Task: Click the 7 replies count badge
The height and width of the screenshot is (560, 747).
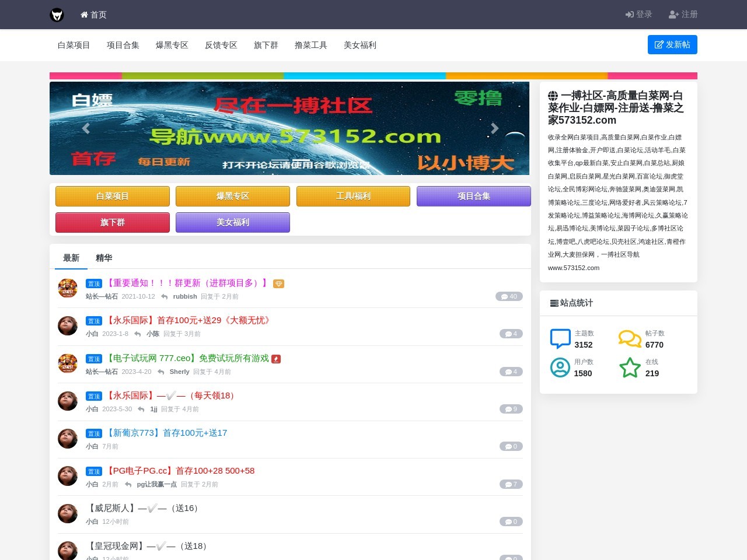Action: click(x=511, y=484)
